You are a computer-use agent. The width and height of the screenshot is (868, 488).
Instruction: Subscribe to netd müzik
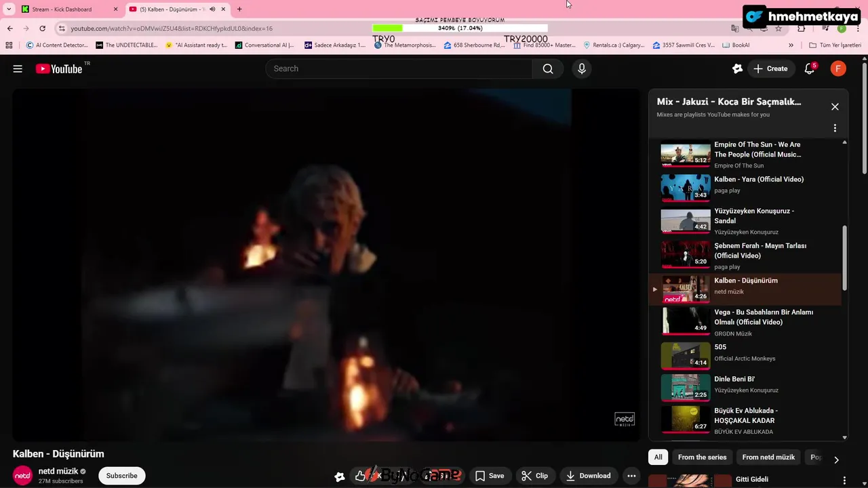pos(122,476)
